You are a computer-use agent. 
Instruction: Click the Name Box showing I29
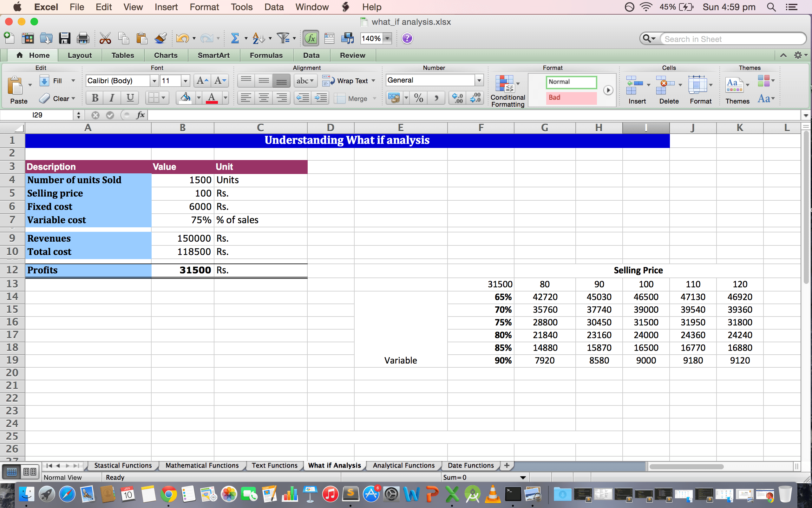(37, 115)
